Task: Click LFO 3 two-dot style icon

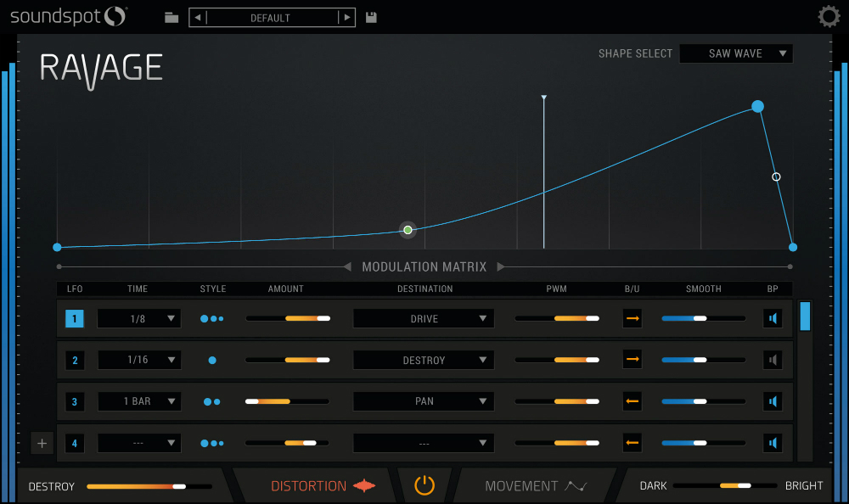Action: point(211,401)
